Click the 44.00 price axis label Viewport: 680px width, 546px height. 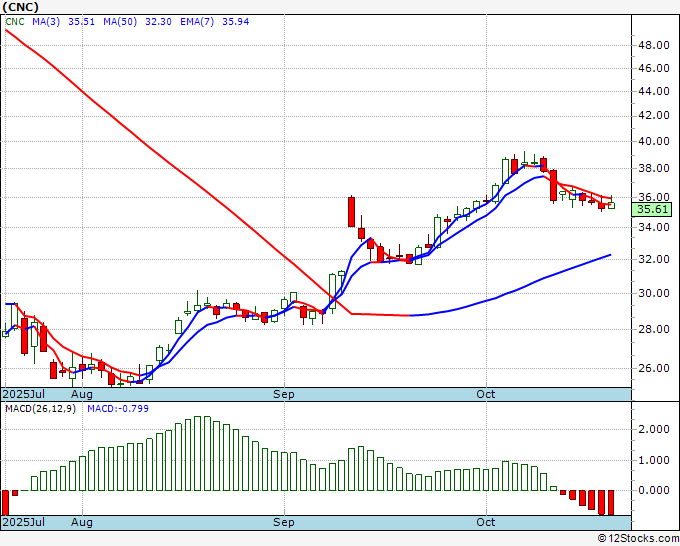point(653,91)
